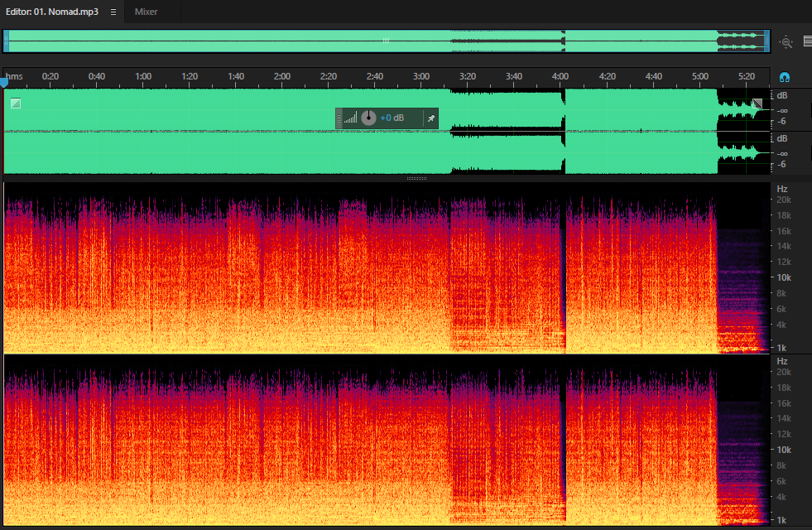The height and width of the screenshot is (530, 812).
Task: Click the 2:00 mark on time ruler
Action: tap(282, 76)
